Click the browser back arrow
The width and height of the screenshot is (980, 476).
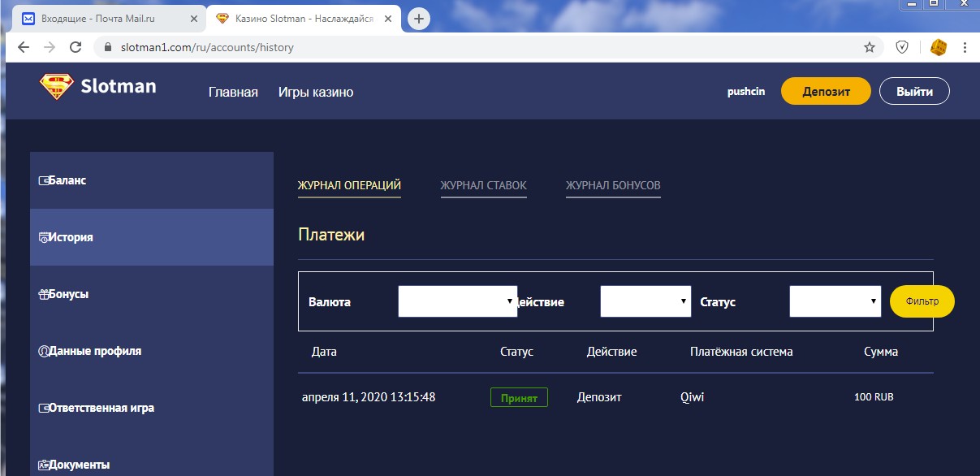24,47
